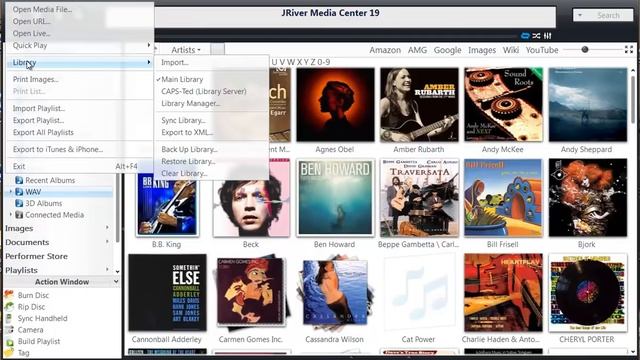Viewport: 640px width, 360px height.
Task: Expand the Documents section arrow
Action: [x=107, y=242]
